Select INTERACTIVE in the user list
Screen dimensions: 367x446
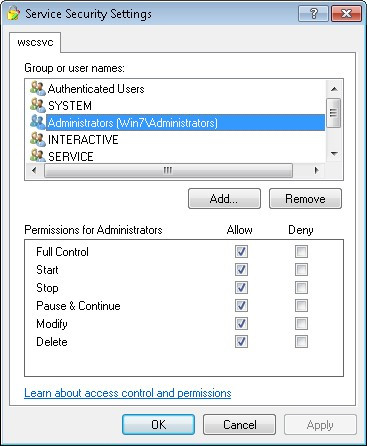pyautogui.click(x=83, y=139)
